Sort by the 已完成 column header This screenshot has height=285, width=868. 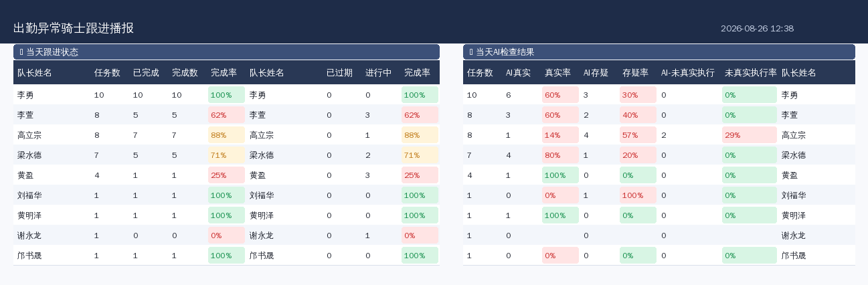click(x=146, y=72)
